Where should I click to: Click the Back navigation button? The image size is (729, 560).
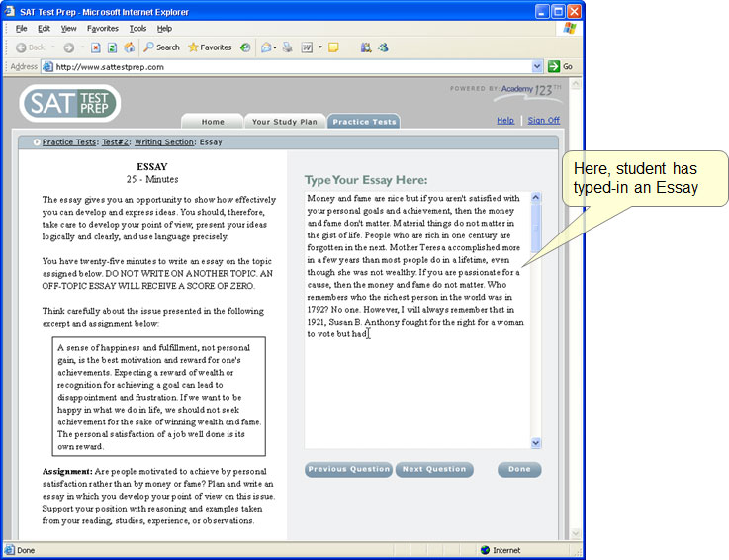point(31,47)
